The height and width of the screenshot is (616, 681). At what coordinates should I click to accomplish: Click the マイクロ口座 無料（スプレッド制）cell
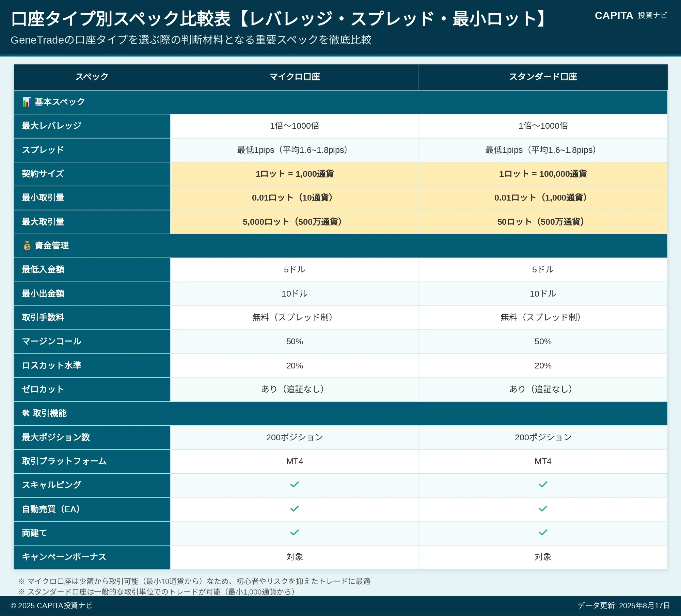(295, 318)
